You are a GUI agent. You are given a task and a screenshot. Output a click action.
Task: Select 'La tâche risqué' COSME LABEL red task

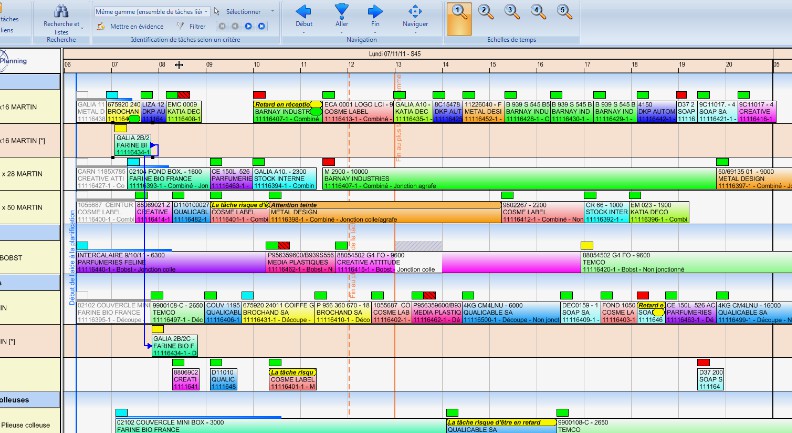[x=293, y=379]
